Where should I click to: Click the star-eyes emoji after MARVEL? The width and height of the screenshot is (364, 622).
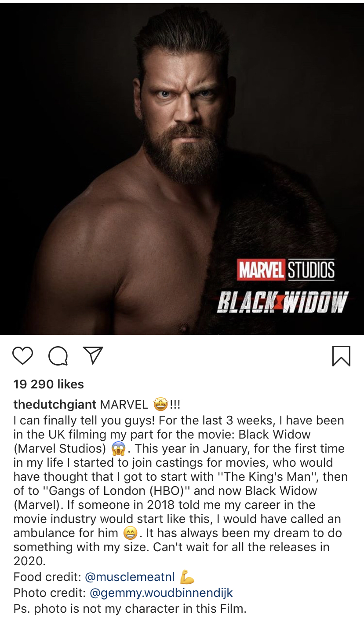[160, 404]
